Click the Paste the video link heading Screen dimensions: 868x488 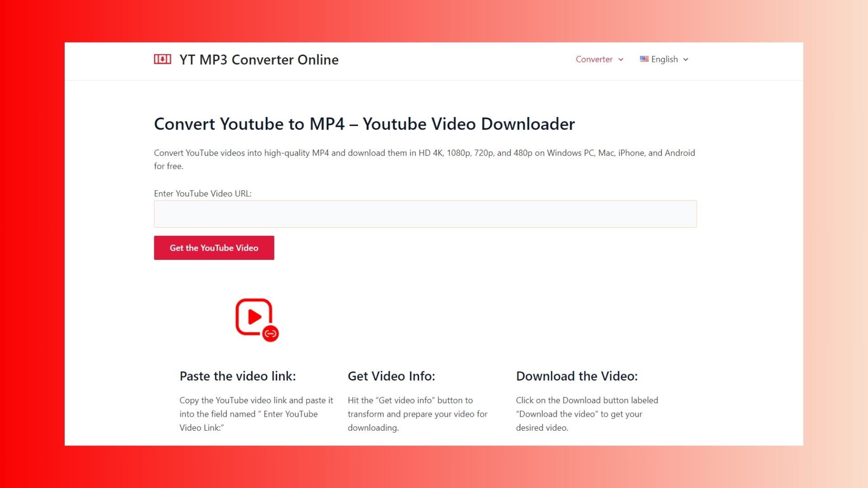[237, 376]
